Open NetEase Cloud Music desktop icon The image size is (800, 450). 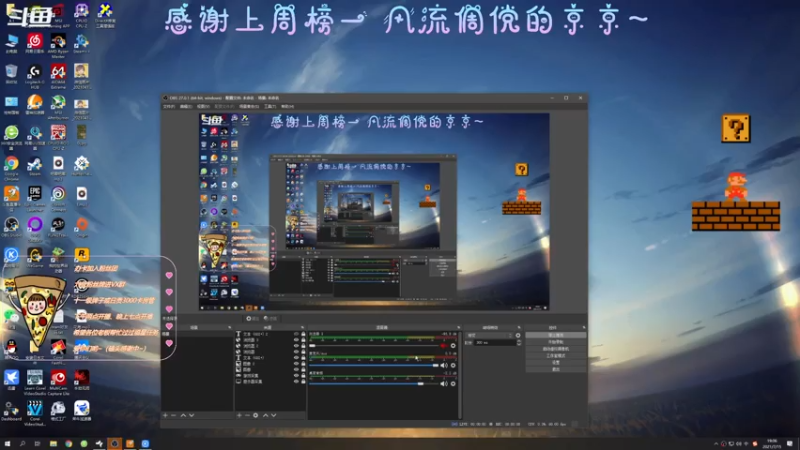(35, 43)
